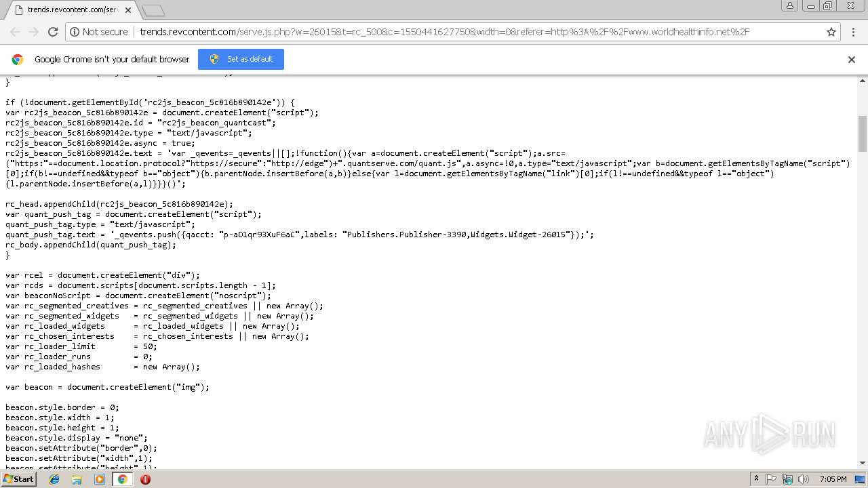Click the network tray icon
This screenshot has width=868, height=488.
coord(787,479)
